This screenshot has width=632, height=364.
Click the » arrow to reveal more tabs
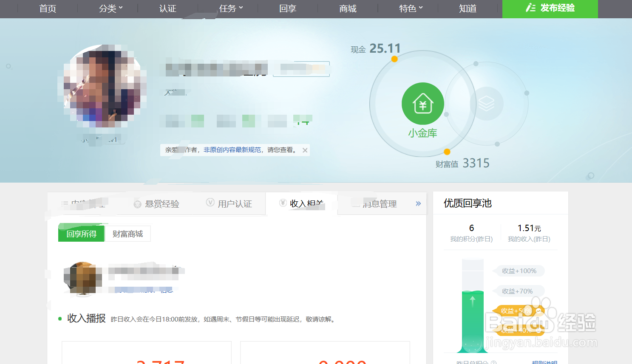pos(418,203)
